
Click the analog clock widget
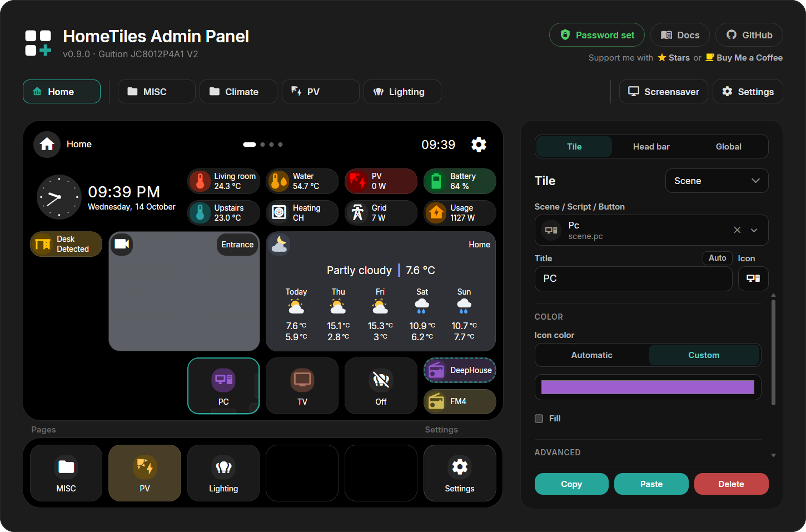tap(59, 197)
